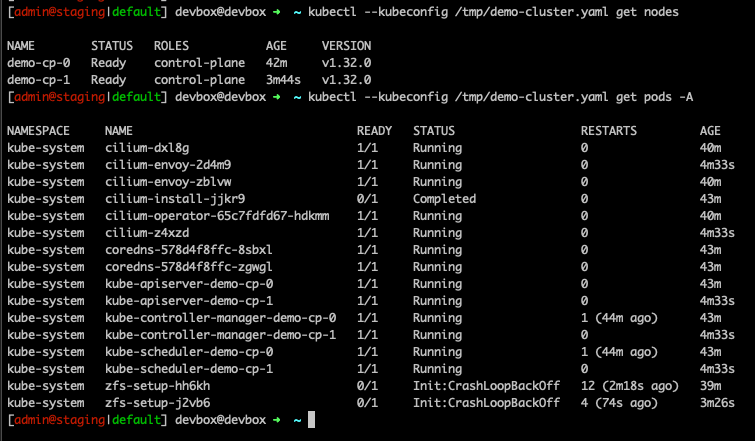Select the cilium-dxl8g pod name
This screenshot has width=755, height=441.
[x=147, y=148]
